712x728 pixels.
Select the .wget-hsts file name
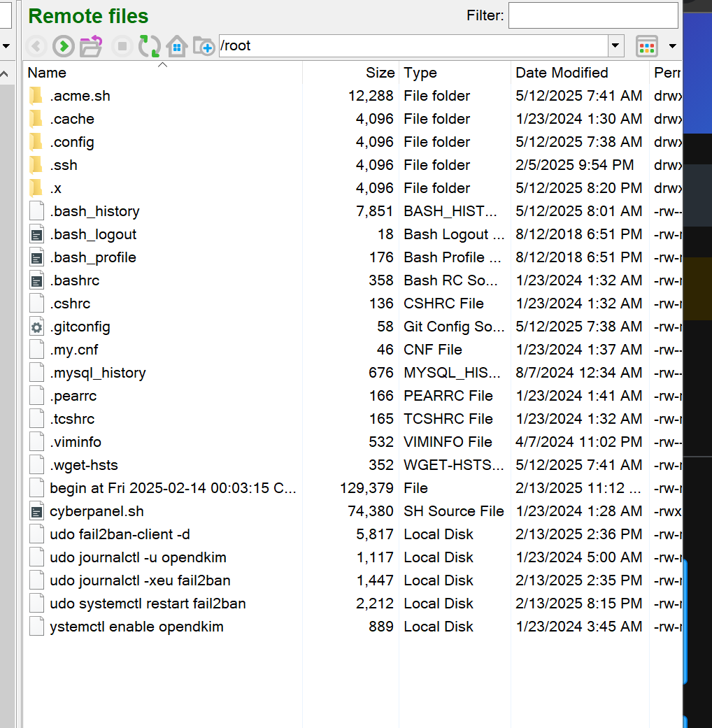pos(84,465)
